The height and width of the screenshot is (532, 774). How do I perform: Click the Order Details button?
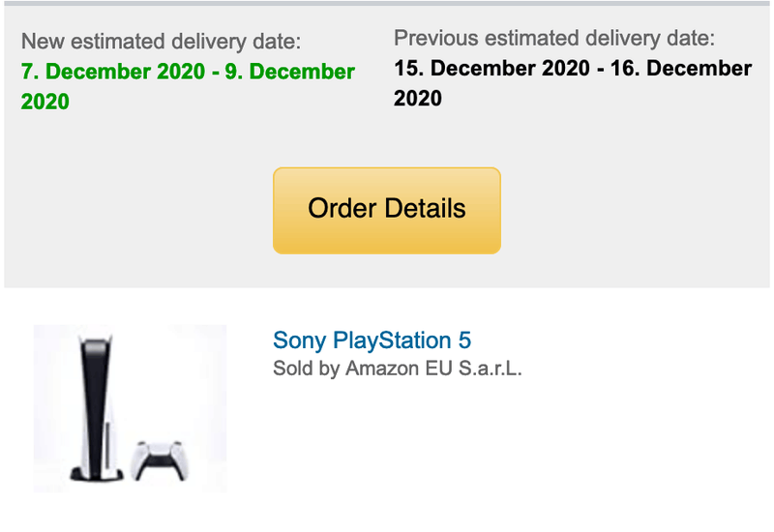386,210
